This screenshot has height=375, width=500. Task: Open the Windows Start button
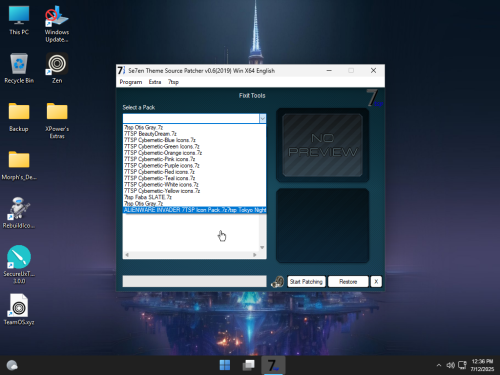tap(225, 365)
